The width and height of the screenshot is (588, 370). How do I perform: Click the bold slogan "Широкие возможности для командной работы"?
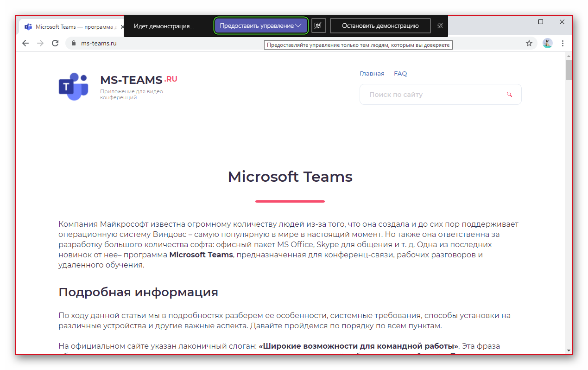[x=359, y=346]
